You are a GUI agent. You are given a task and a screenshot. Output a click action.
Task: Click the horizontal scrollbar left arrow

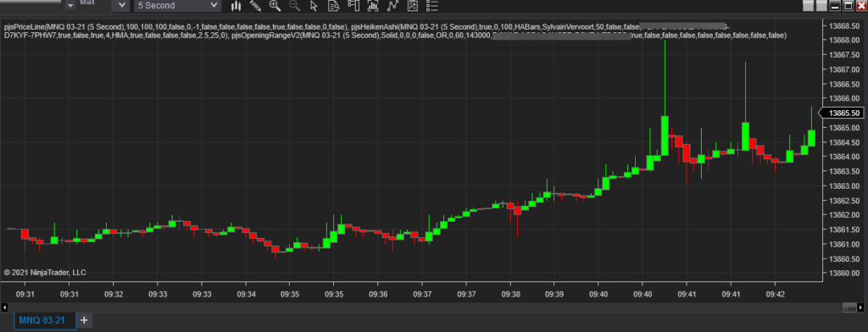4,307
